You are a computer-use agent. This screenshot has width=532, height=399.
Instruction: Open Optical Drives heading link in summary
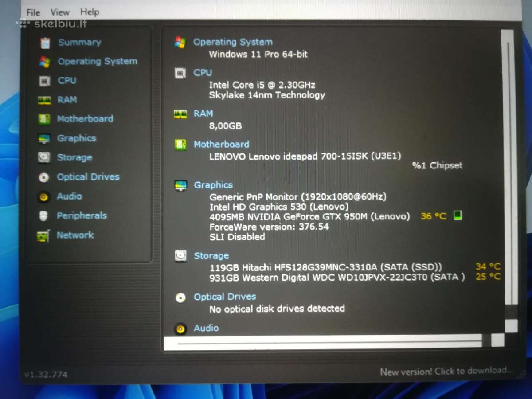point(225,297)
